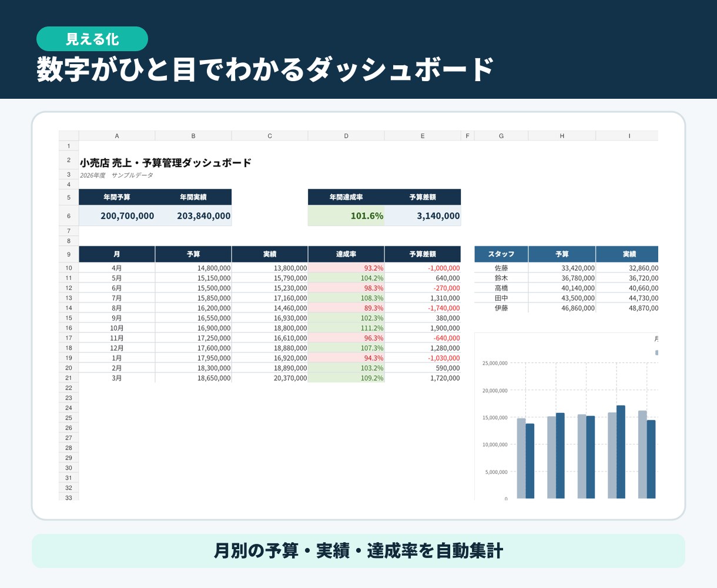Select staff name 伊藤
Viewport: 717px width, 588px height.
pyautogui.click(x=501, y=308)
